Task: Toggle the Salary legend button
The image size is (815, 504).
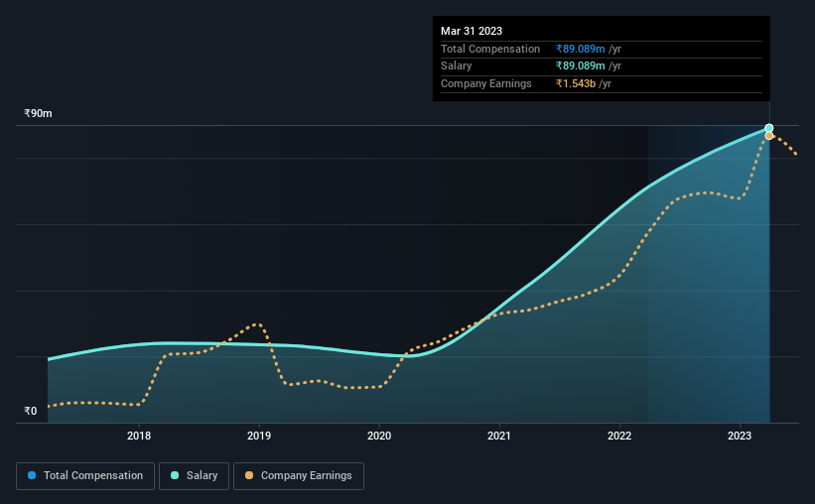Action: click(194, 476)
